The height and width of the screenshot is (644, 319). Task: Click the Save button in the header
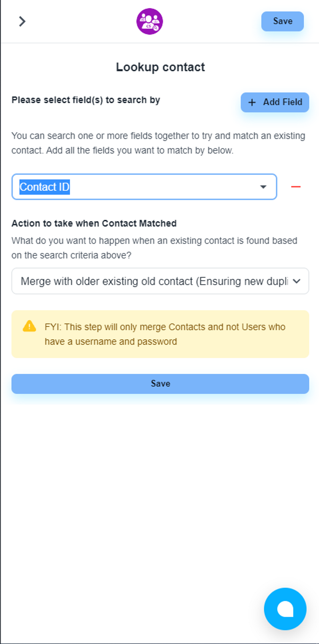click(x=282, y=21)
